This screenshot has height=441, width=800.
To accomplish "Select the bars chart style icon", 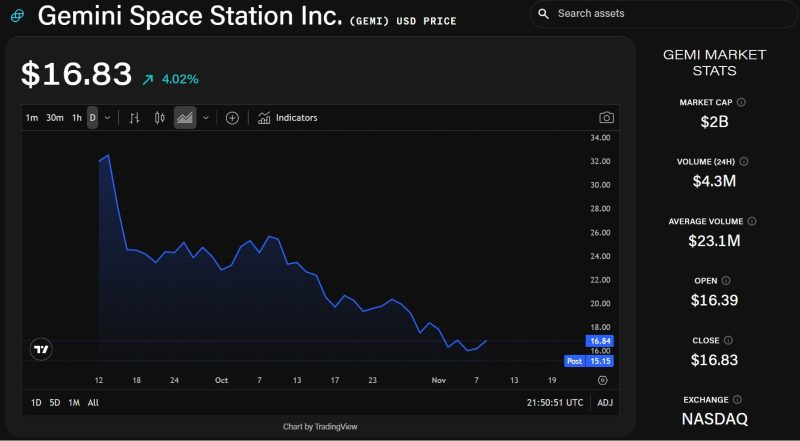I will (135, 118).
